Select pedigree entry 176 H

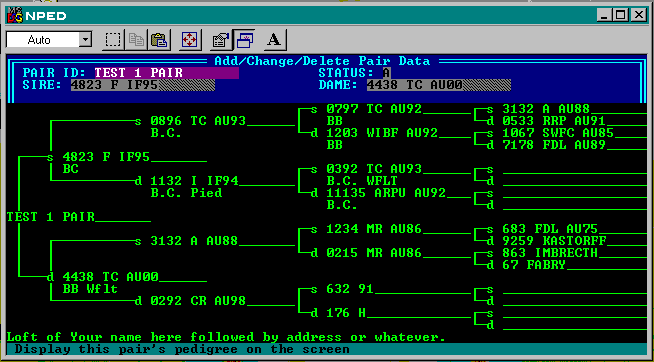[346, 313]
